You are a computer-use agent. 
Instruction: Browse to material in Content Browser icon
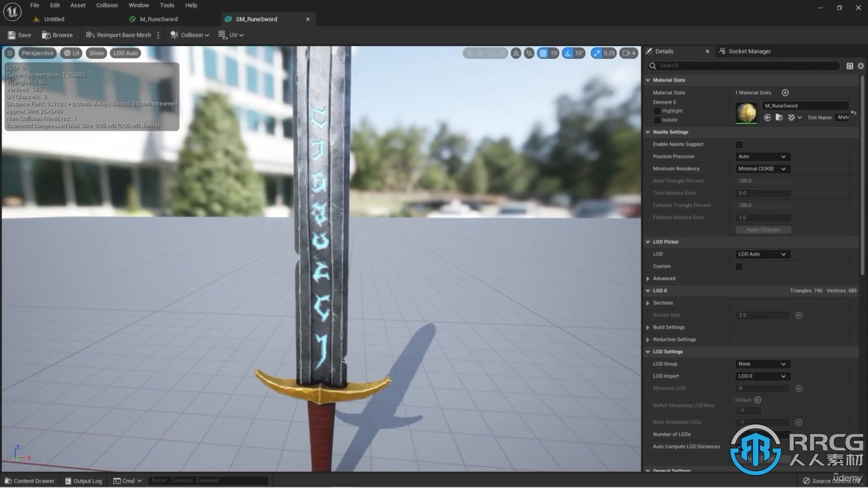coord(779,117)
